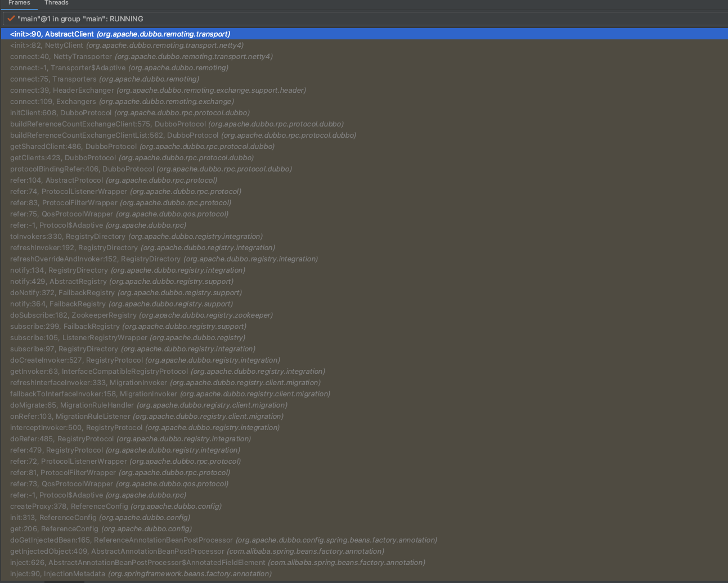Switch to the Threads tab
Image resolution: width=728 pixels, height=583 pixels.
tap(56, 3)
